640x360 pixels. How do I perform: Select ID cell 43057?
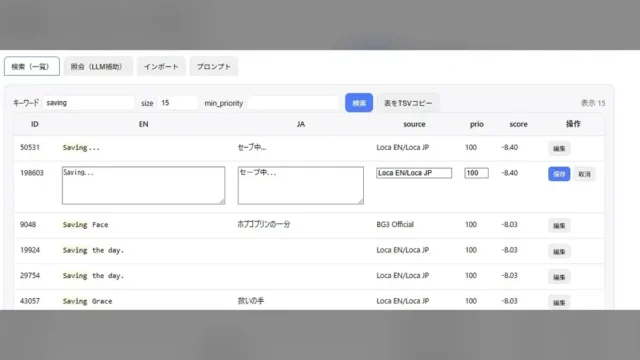(x=30, y=301)
